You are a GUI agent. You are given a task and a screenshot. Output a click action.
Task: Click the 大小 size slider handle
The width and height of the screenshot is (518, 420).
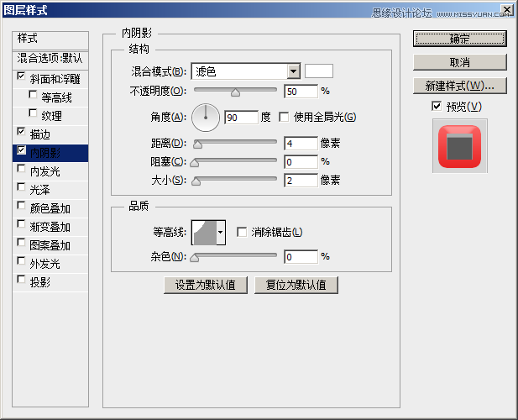(196, 181)
